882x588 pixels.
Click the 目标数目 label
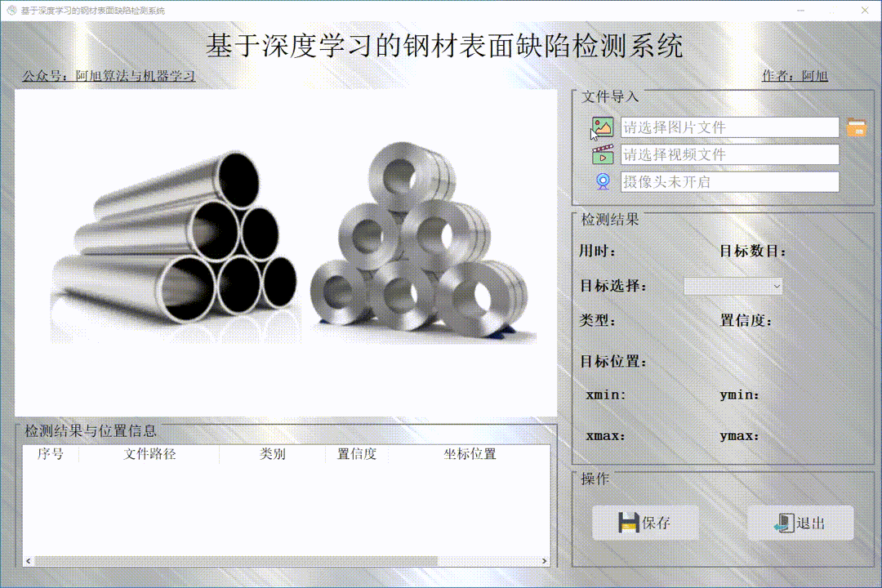(x=753, y=251)
